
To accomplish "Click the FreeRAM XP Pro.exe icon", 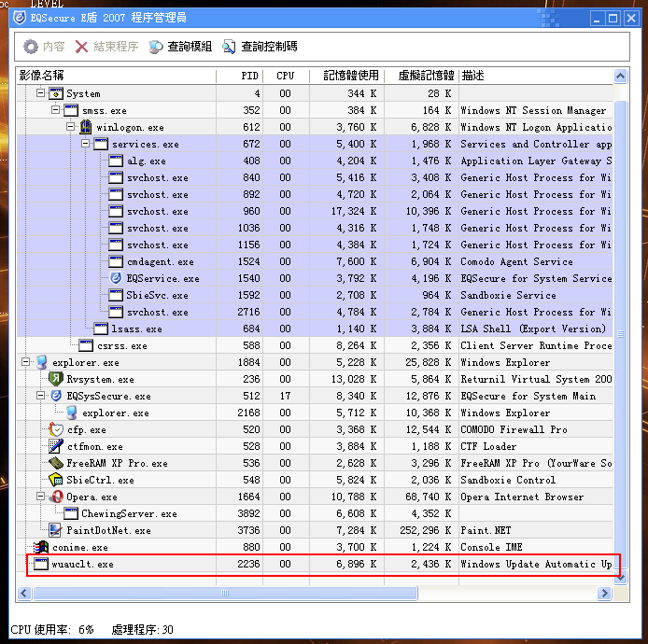I will pos(56,463).
